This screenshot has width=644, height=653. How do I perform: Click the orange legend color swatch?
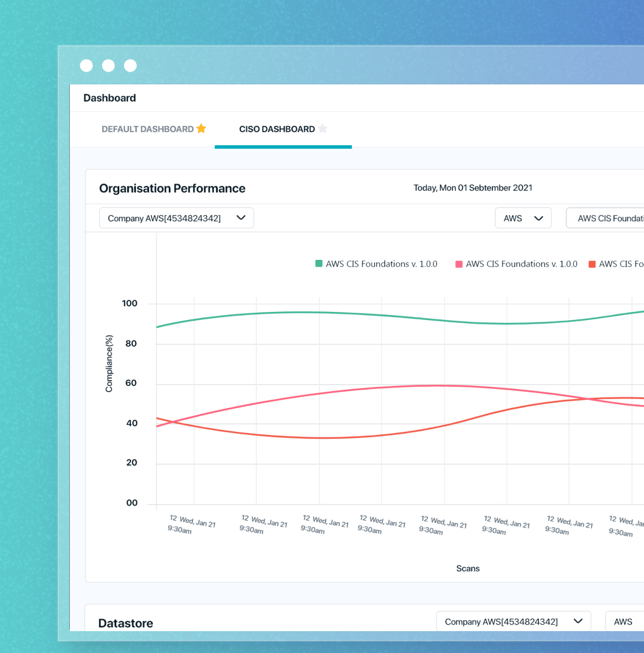(591, 264)
